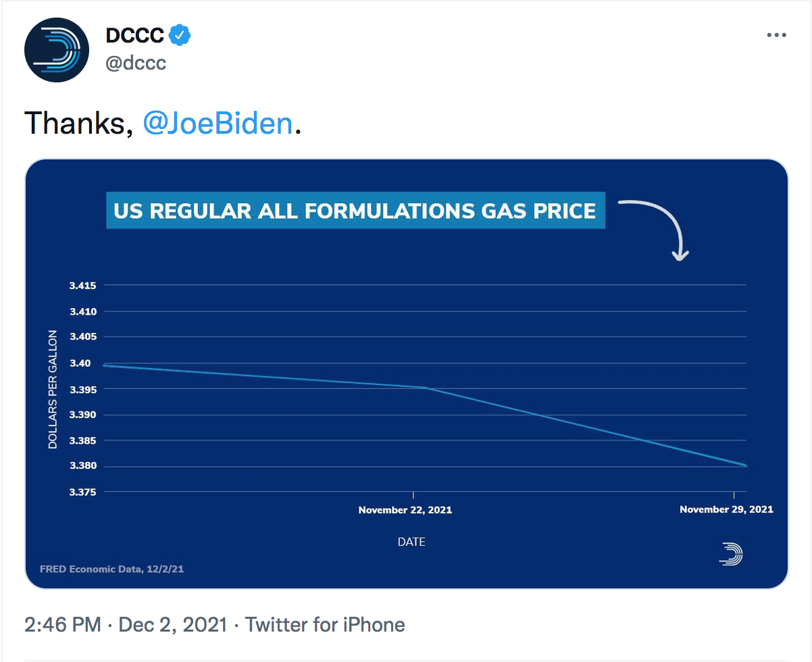Click the gas price chart title banner
Image resolution: width=812 pixels, height=662 pixels.
355,211
